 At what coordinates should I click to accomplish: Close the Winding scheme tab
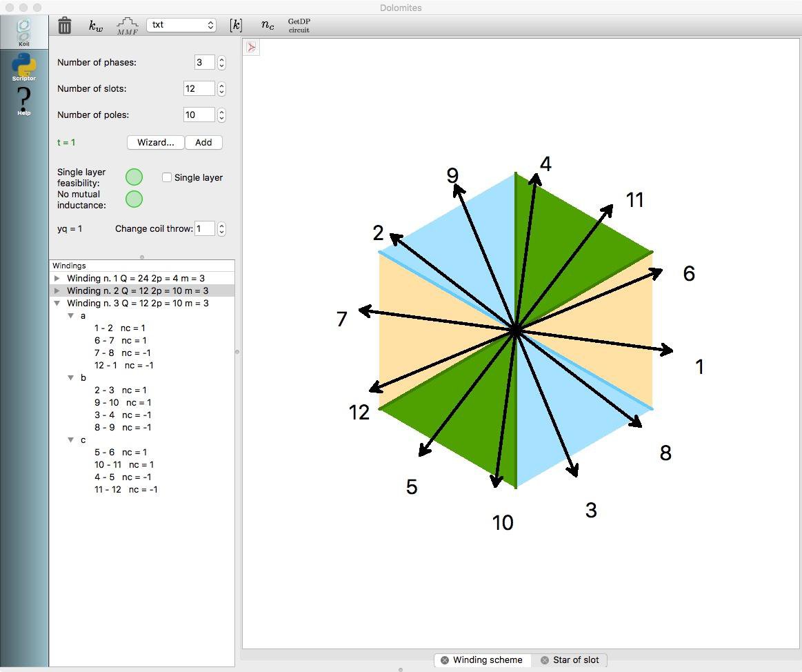pyautogui.click(x=445, y=660)
